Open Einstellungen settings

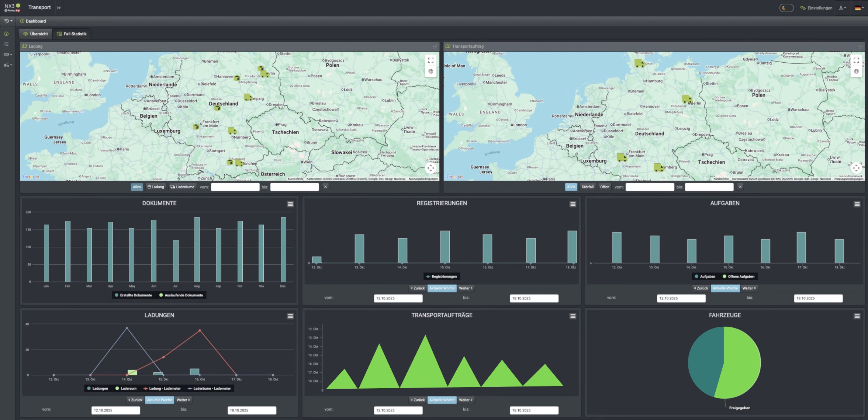click(816, 8)
